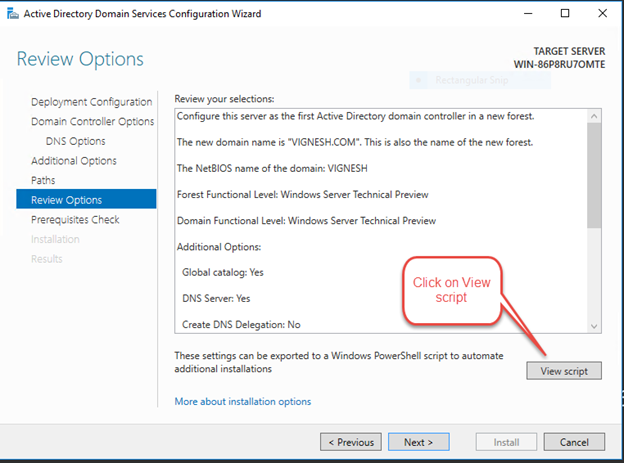The width and height of the screenshot is (624, 463).
Task: Click the Previous button
Action: (x=350, y=442)
